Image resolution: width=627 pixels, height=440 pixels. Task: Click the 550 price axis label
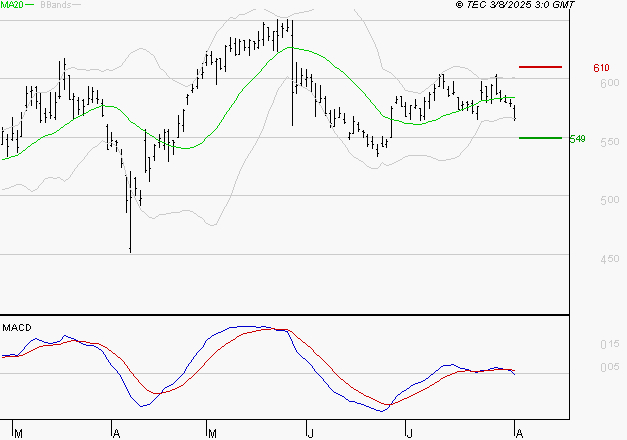click(x=610, y=142)
